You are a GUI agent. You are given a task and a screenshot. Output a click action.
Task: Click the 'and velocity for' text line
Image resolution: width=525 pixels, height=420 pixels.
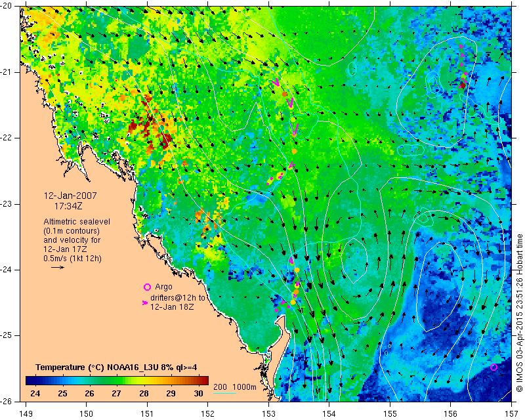[x=72, y=240]
